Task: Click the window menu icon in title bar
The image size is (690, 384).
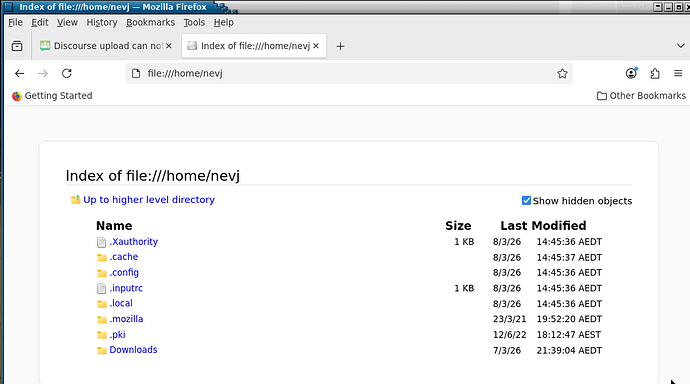Action: 9,7
